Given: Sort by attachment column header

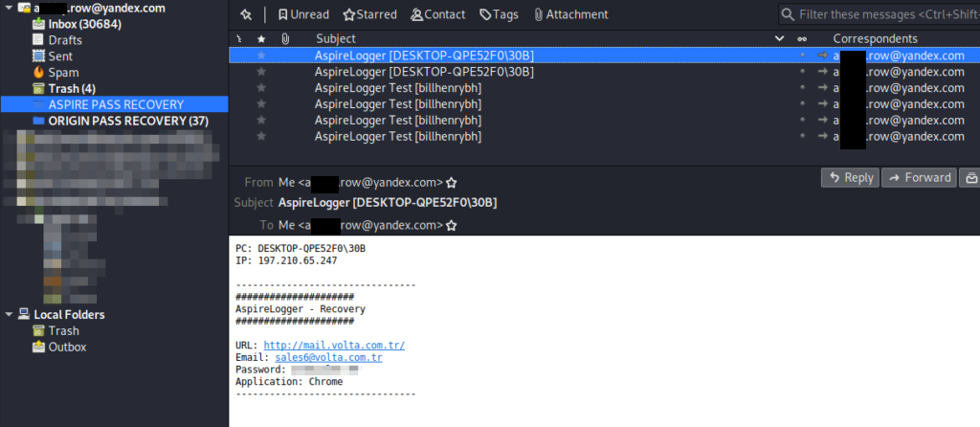Looking at the screenshot, I should point(285,38).
